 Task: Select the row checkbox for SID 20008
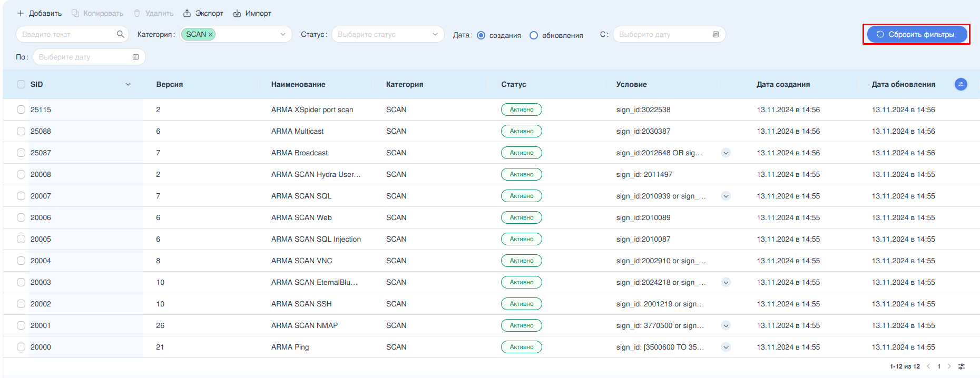pos(21,174)
